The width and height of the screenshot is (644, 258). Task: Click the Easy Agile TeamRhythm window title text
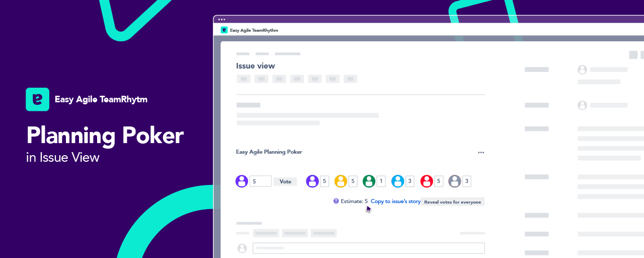pos(254,30)
